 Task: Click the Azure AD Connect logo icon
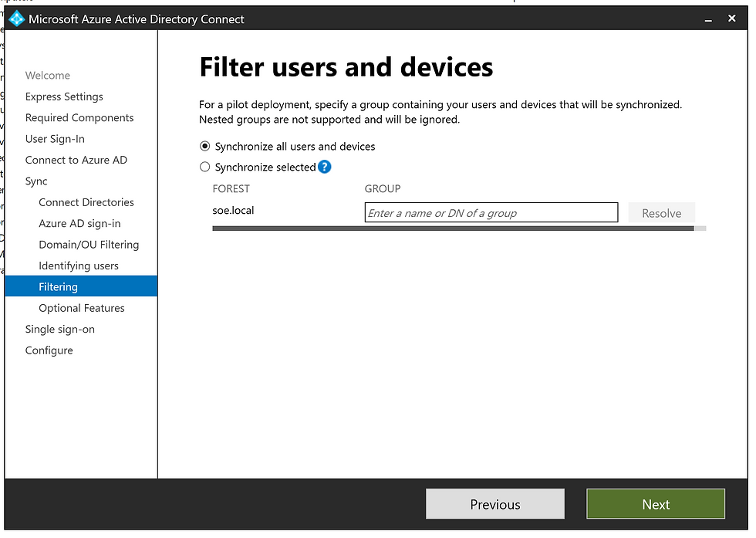pyautogui.click(x=17, y=19)
